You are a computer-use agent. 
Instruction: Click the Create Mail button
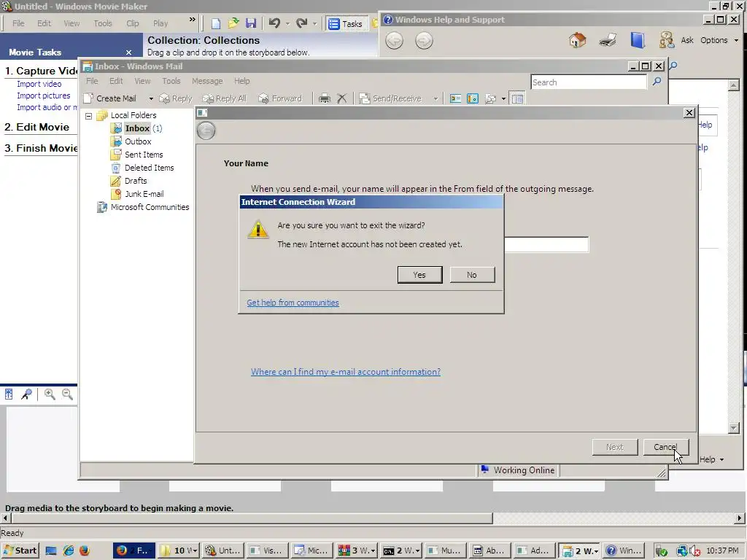coord(110,98)
